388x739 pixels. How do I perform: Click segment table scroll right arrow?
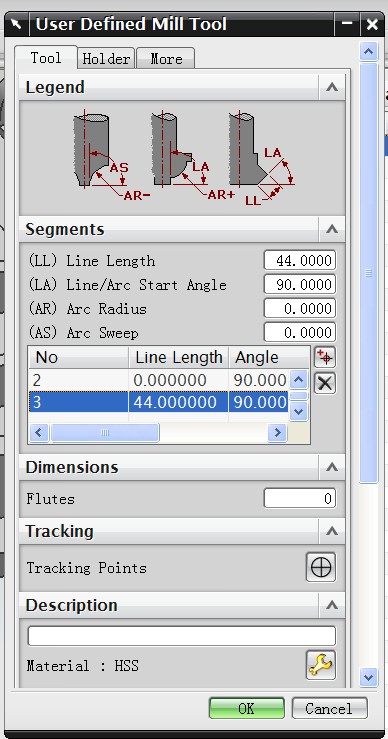[x=278, y=432]
